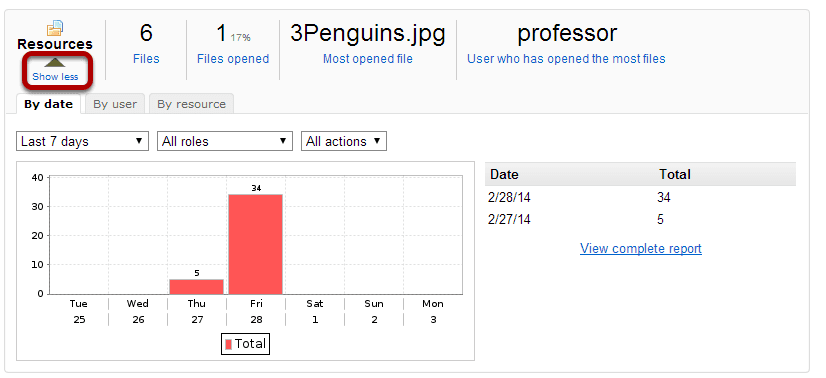Open the All roles dropdown
This screenshot has width=826, height=378.
tap(225, 141)
